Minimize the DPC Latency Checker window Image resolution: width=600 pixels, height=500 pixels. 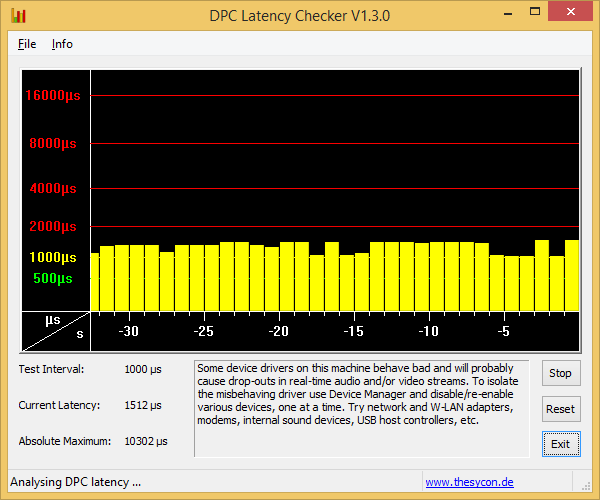[508, 14]
